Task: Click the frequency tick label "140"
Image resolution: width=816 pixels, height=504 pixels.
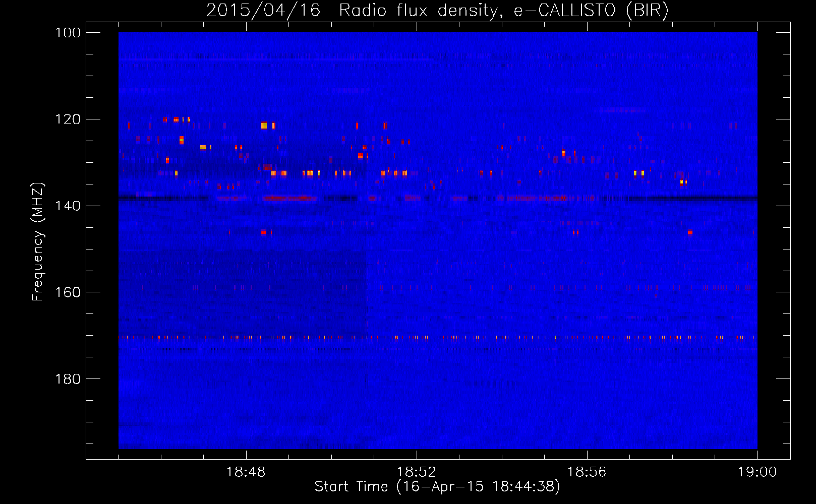Action: tap(68, 206)
